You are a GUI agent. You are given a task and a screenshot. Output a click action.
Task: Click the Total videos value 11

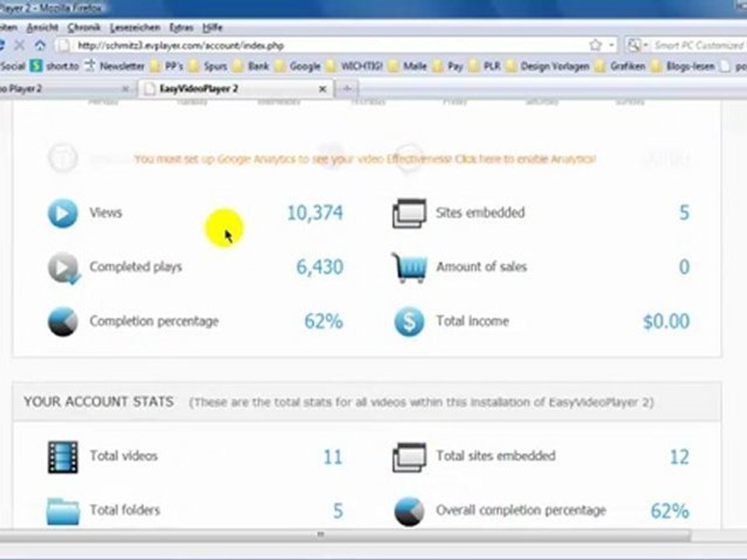332,457
